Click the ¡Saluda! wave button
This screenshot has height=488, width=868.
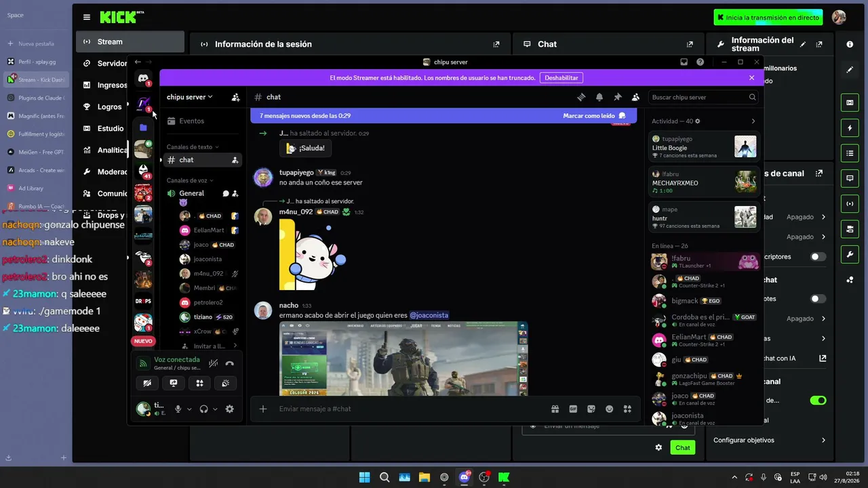click(x=305, y=148)
